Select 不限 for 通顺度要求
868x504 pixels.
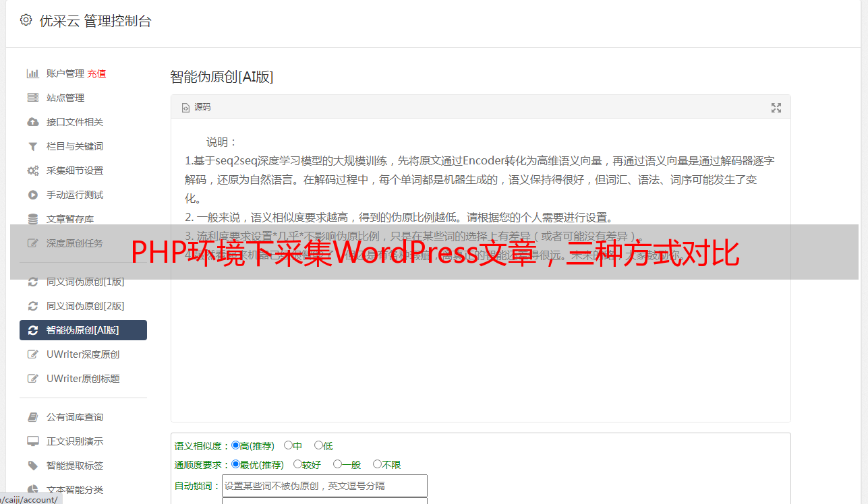tap(377, 464)
